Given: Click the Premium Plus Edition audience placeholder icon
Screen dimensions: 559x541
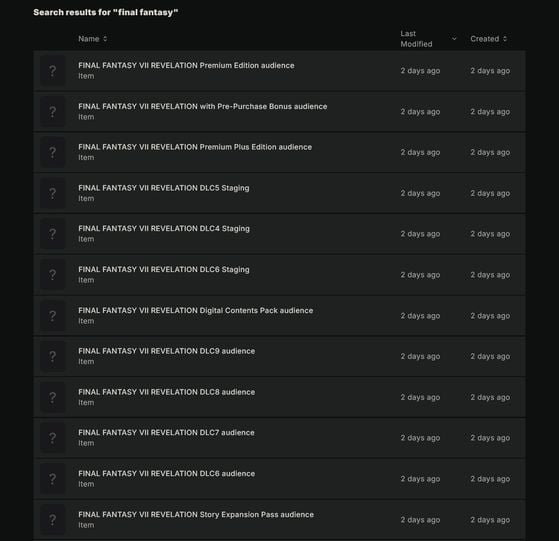Looking at the screenshot, I should [52, 152].
